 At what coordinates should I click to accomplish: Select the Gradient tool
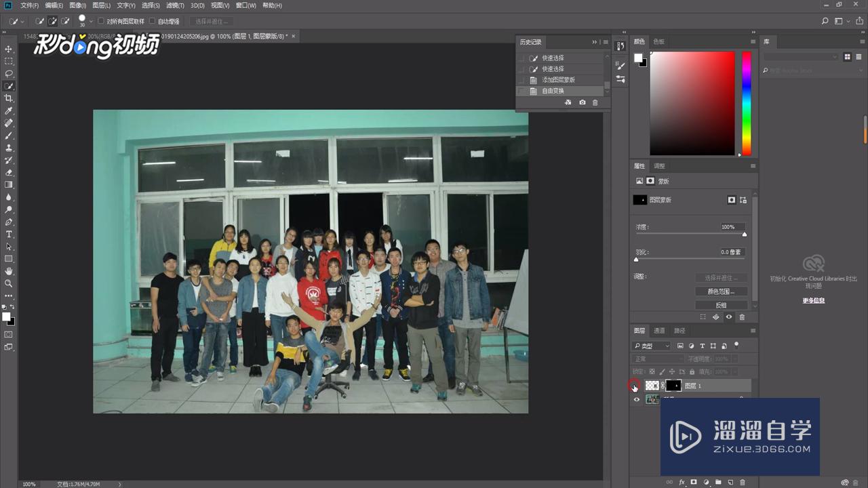(9, 185)
